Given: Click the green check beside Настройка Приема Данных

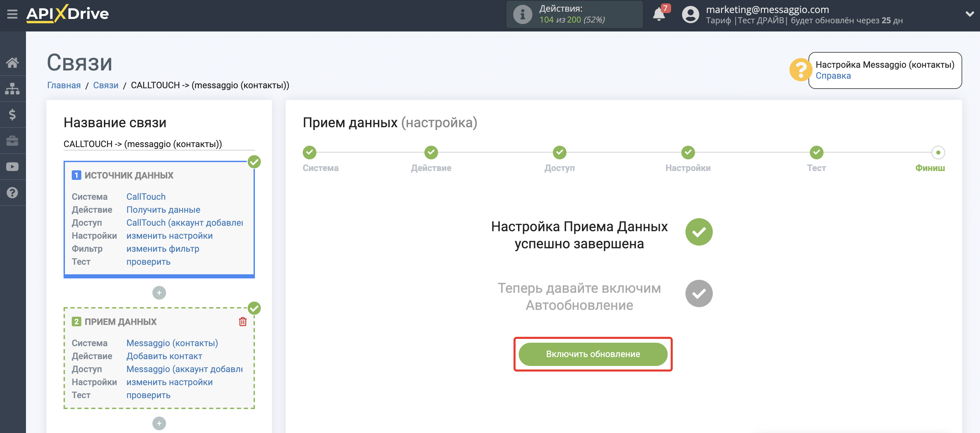Looking at the screenshot, I should tap(698, 232).
